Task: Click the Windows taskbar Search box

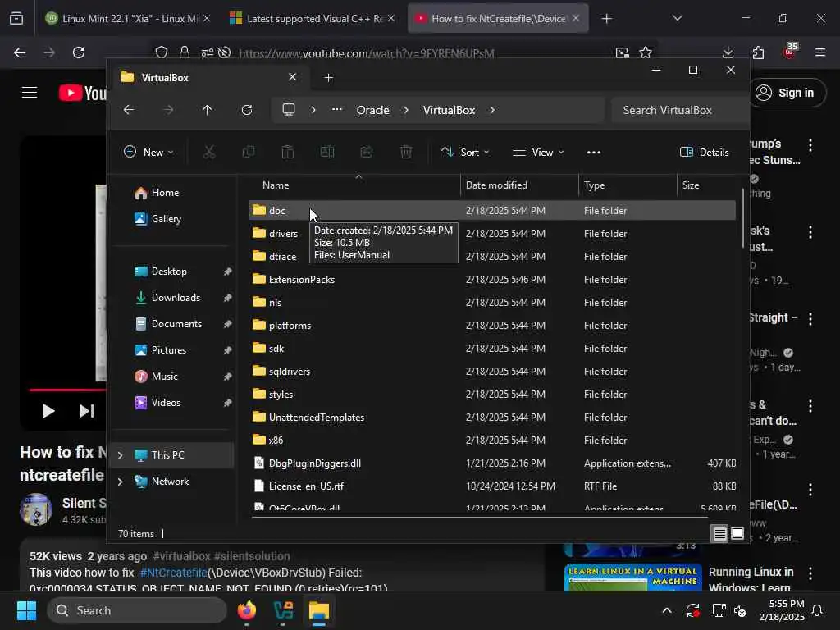Action: click(137, 610)
